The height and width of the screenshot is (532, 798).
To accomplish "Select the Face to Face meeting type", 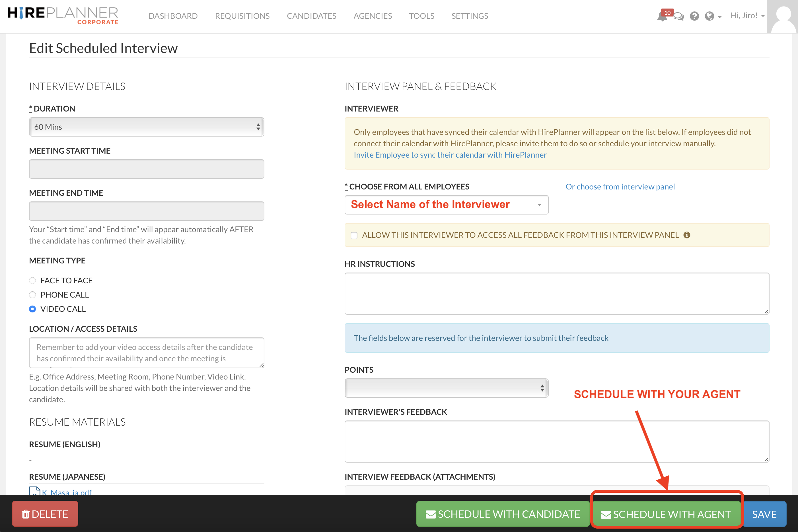I will click(32, 281).
